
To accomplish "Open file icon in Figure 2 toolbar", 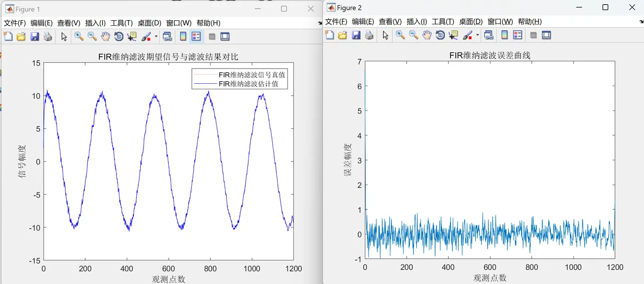I will tap(342, 35).
